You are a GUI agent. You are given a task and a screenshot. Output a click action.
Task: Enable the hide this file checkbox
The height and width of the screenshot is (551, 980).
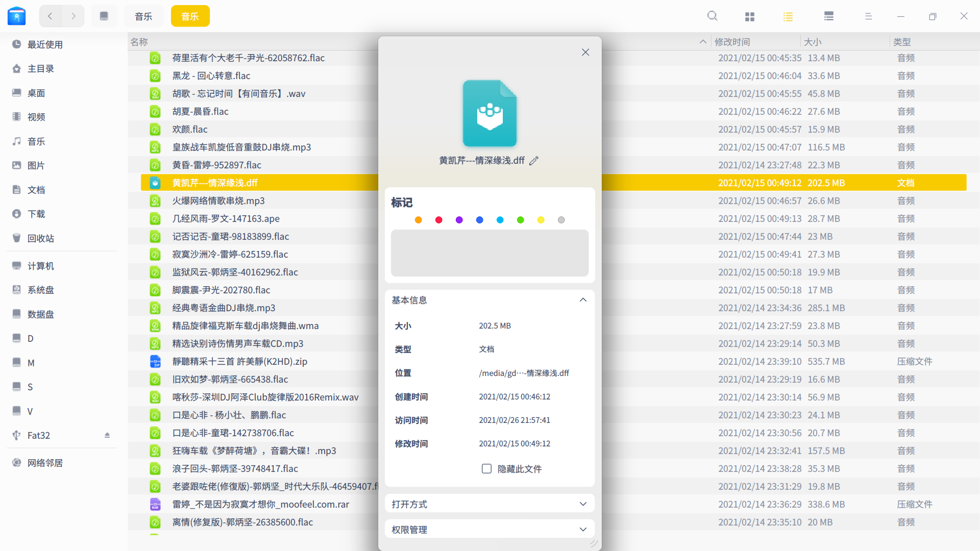click(x=486, y=468)
